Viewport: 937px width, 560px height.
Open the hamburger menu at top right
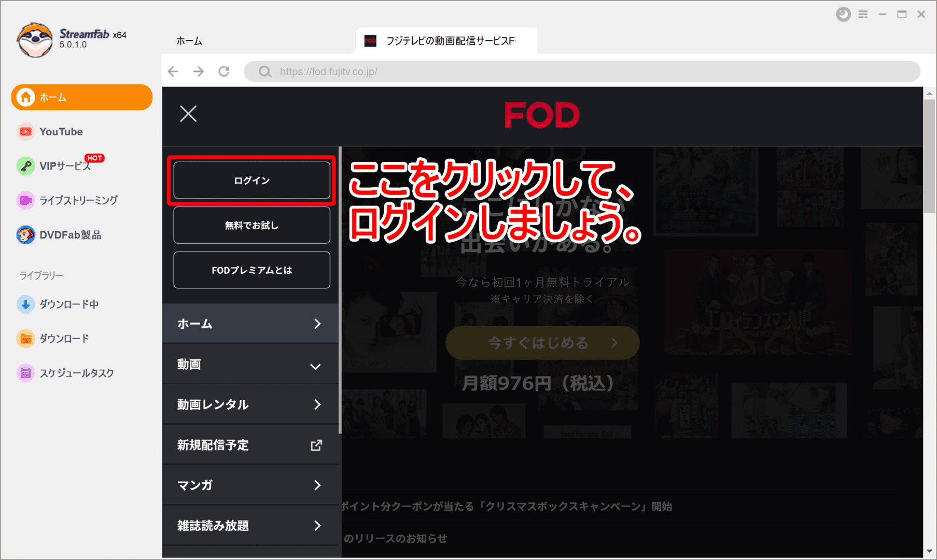point(863,14)
